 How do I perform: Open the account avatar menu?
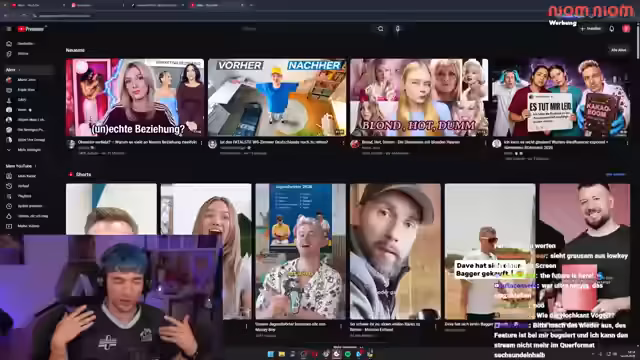626,29
